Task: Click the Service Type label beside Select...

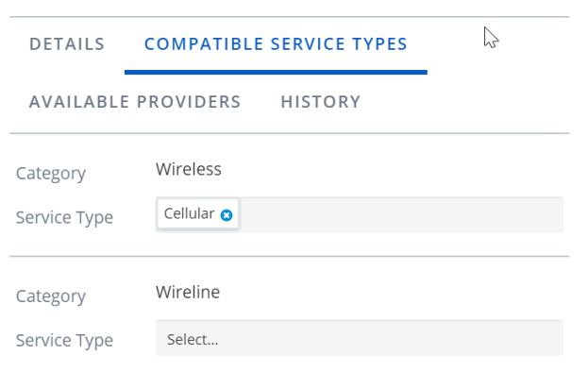Action: click(64, 341)
